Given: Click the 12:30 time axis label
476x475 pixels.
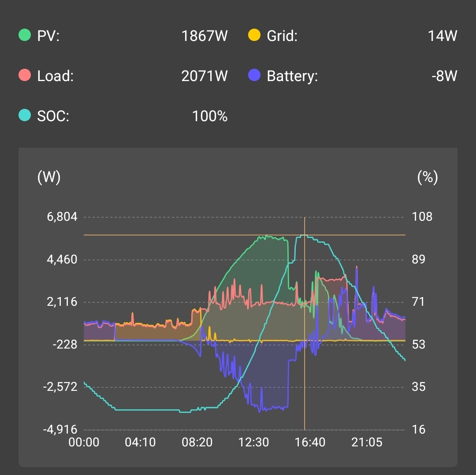Looking at the screenshot, I should pyautogui.click(x=253, y=442).
